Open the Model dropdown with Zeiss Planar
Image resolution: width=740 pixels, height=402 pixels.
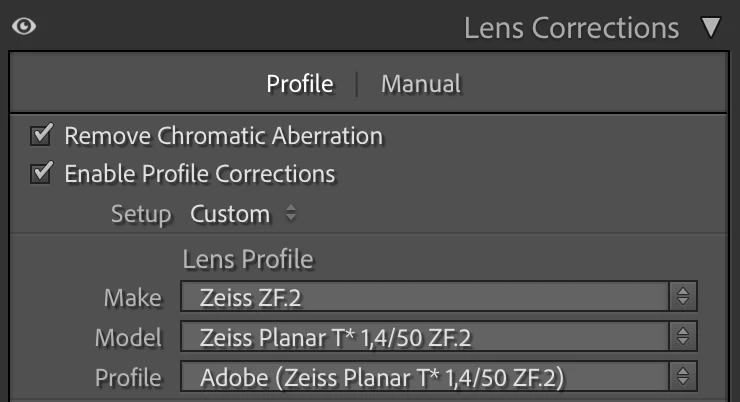[438, 336]
